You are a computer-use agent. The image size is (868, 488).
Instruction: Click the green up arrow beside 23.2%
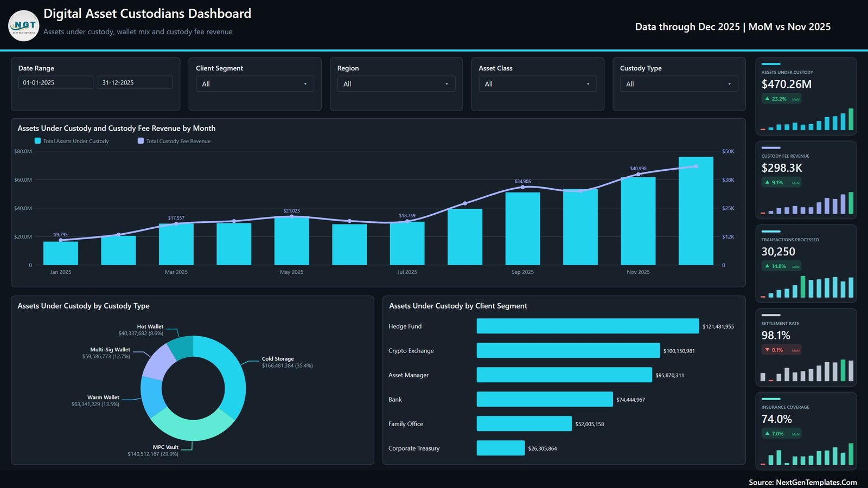pos(767,99)
